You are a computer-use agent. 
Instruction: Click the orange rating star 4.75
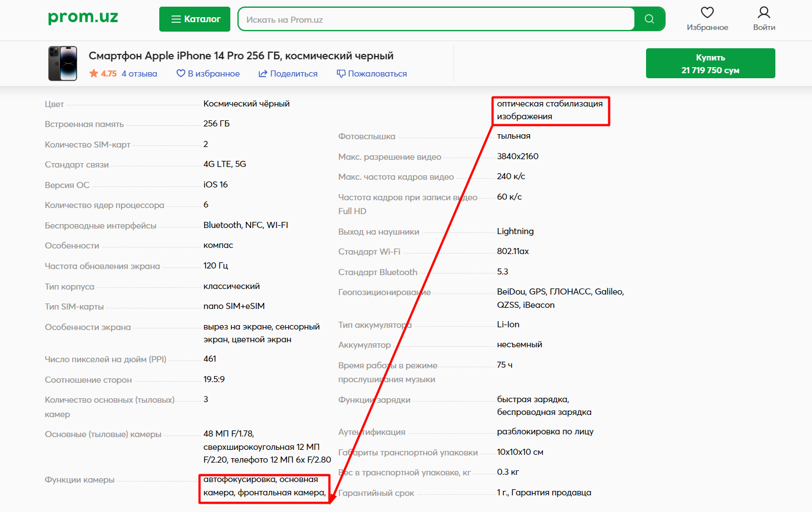point(94,73)
